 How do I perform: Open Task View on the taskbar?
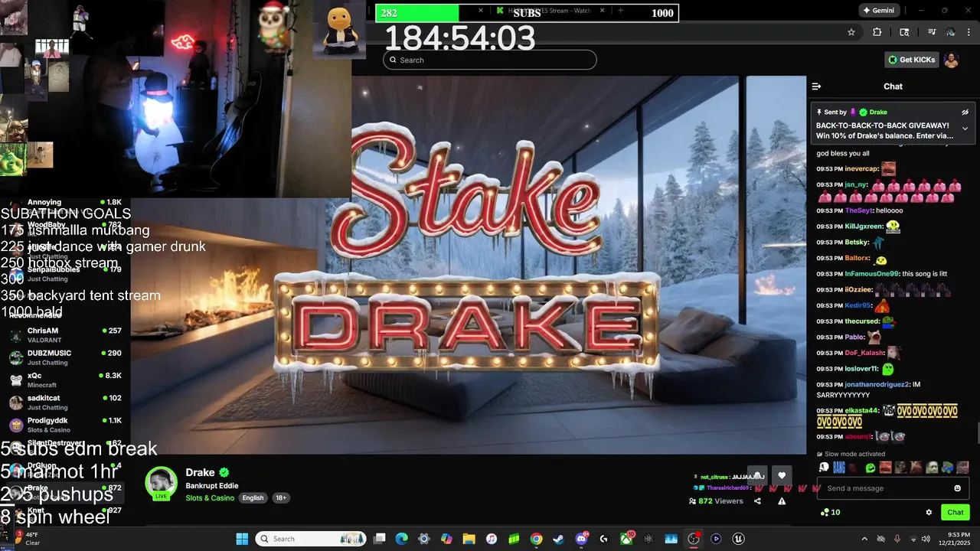(x=380, y=539)
